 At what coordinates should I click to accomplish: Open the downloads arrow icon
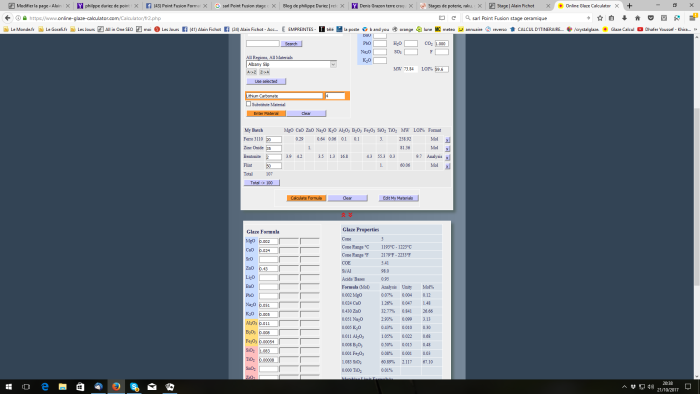[625, 18]
